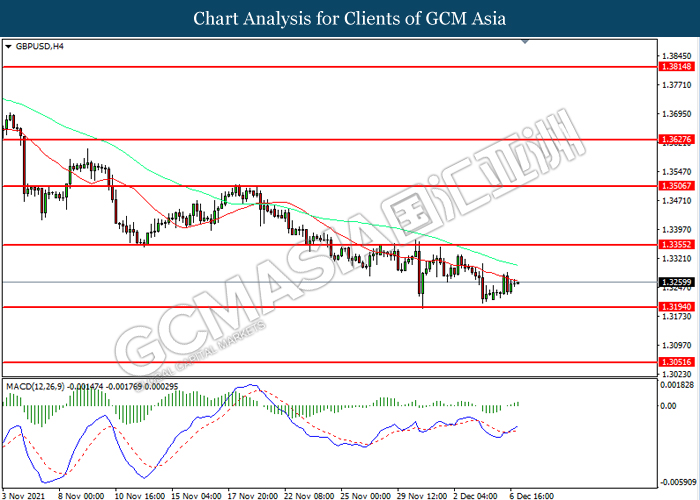Click the 1.30970 price axis value
Screen dimensions: 700x500
pyautogui.click(x=677, y=346)
